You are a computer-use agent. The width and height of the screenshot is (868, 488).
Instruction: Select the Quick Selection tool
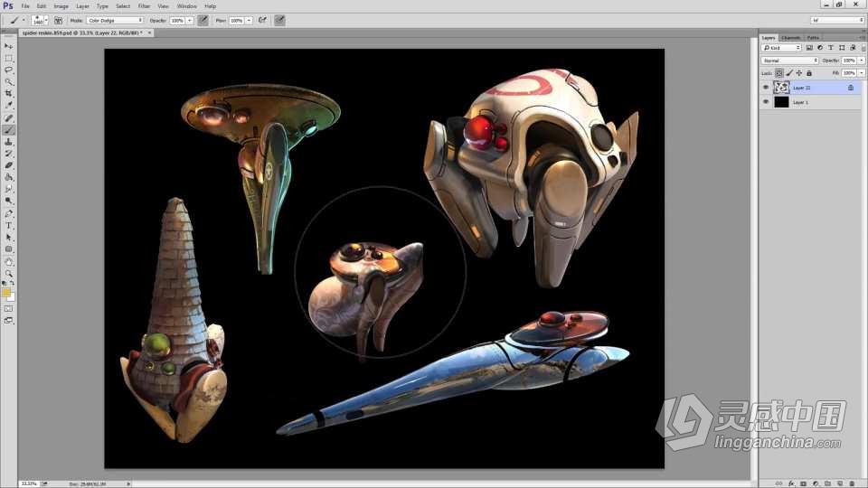pos(8,82)
